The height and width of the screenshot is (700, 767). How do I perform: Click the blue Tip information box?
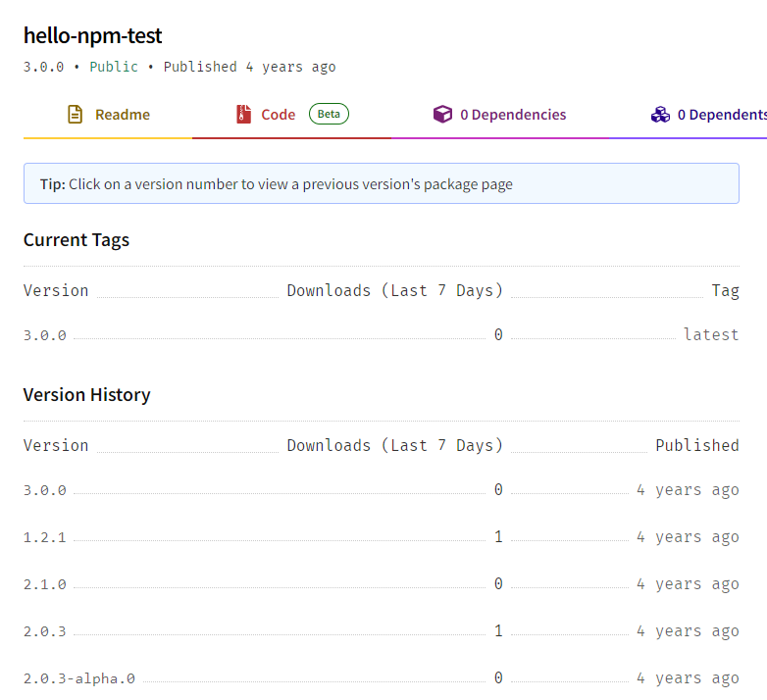point(381,183)
